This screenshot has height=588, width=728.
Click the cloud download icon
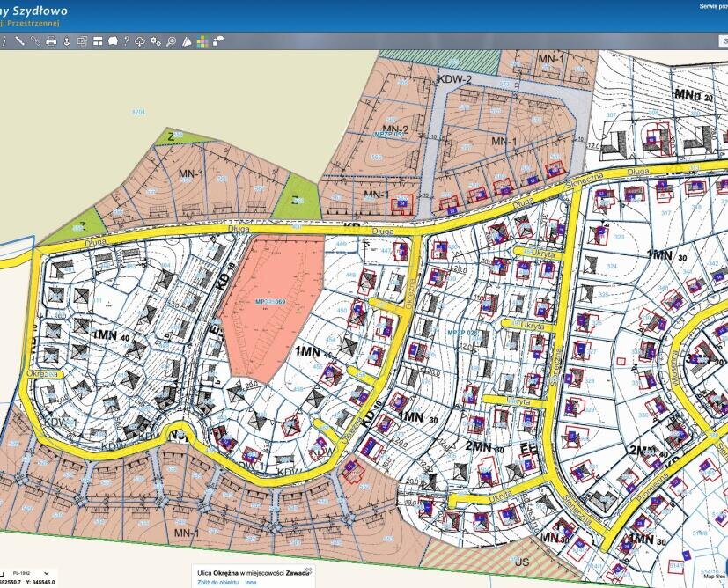(x=140, y=41)
